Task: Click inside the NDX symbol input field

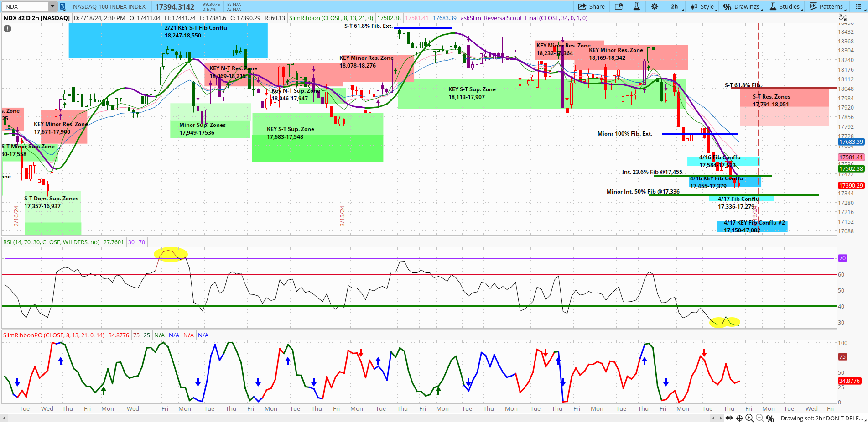Action: tap(25, 6)
